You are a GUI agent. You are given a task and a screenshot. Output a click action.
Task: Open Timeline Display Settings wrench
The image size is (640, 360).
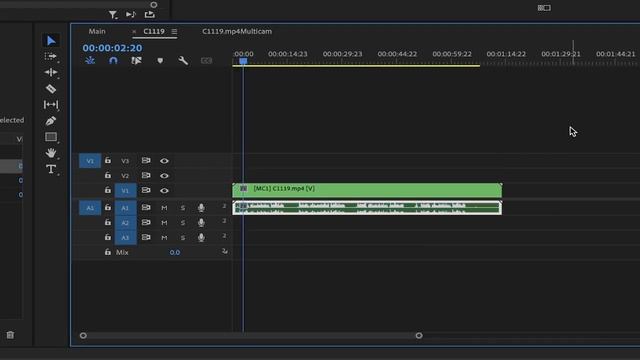click(x=183, y=60)
